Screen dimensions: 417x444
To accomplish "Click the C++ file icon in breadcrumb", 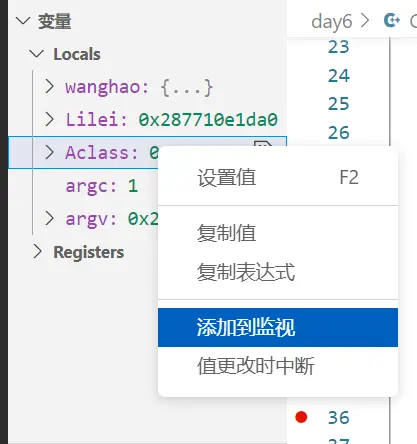I will click(392, 21).
